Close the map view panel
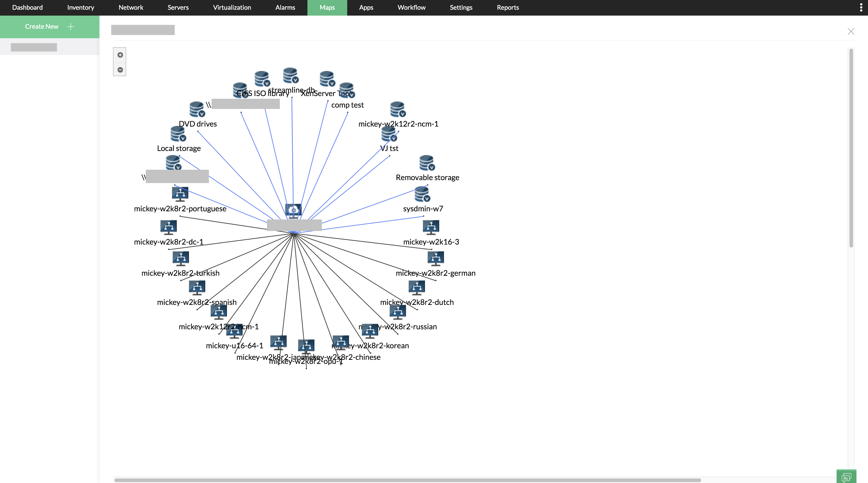The image size is (868, 483). click(x=851, y=31)
